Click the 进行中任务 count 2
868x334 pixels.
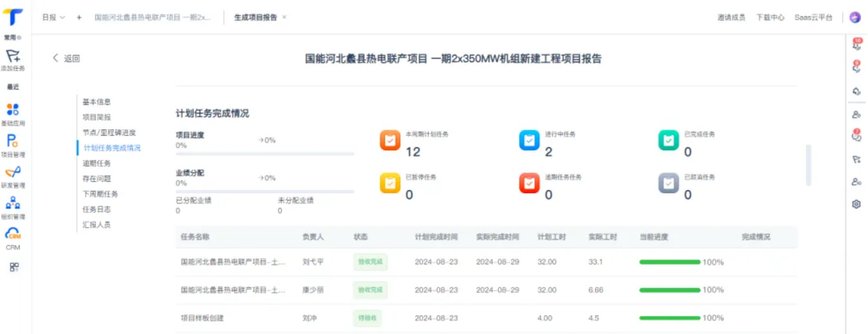[x=548, y=152]
